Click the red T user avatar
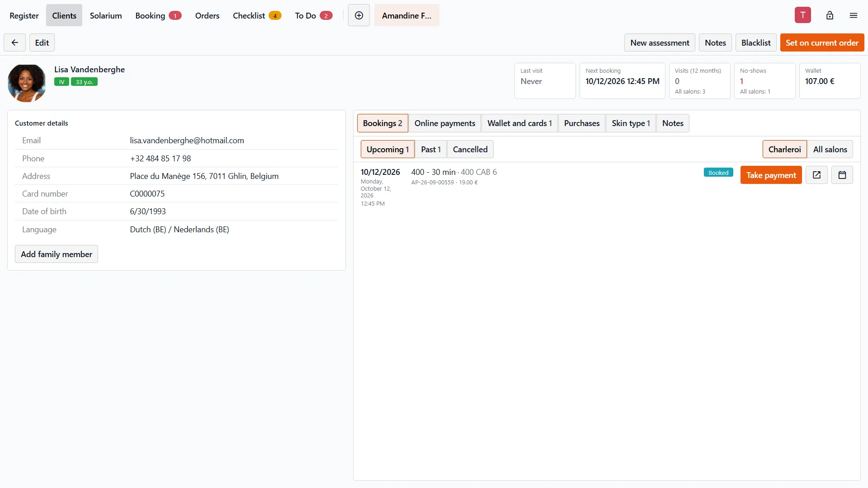This screenshot has width=868, height=488. click(803, 15)
